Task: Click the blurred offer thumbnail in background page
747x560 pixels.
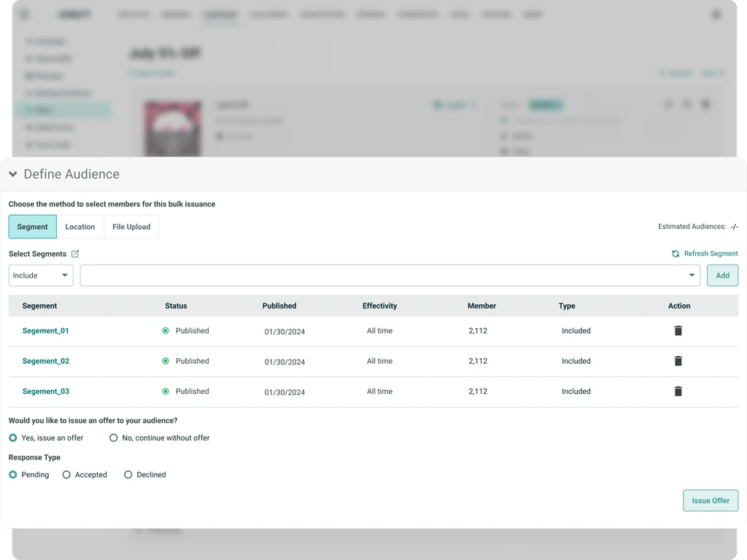Action: tap(173, 128)
